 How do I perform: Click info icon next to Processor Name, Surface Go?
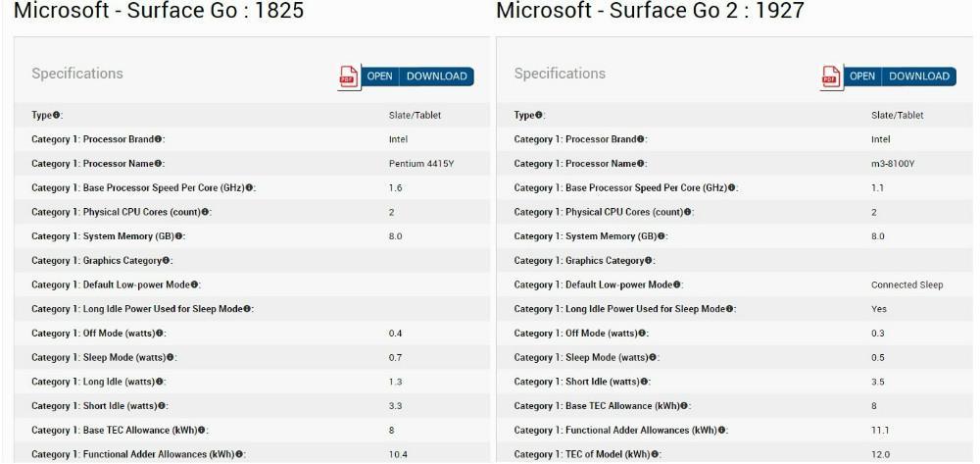tap(158, 164)
